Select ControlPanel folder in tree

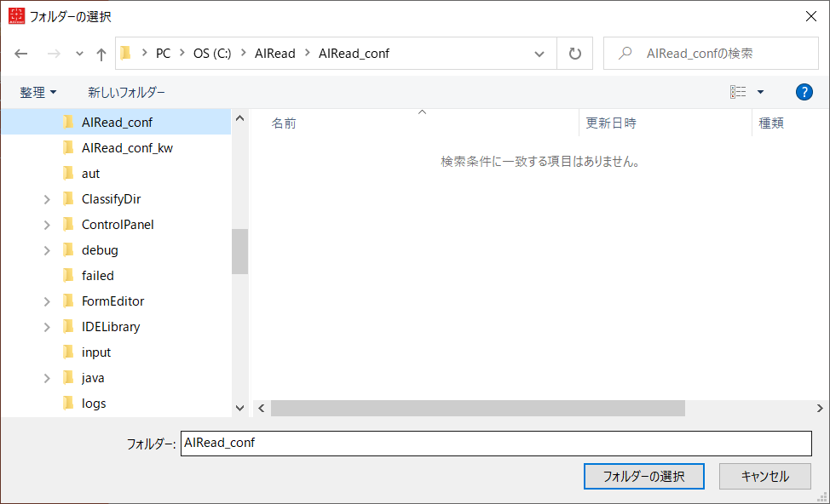[117, 225]
